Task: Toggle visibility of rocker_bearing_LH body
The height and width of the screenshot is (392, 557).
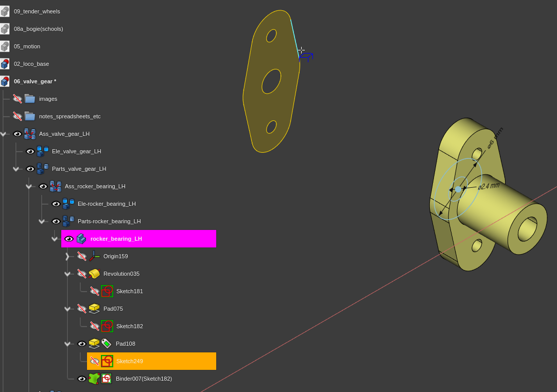Action: point(68,239)
